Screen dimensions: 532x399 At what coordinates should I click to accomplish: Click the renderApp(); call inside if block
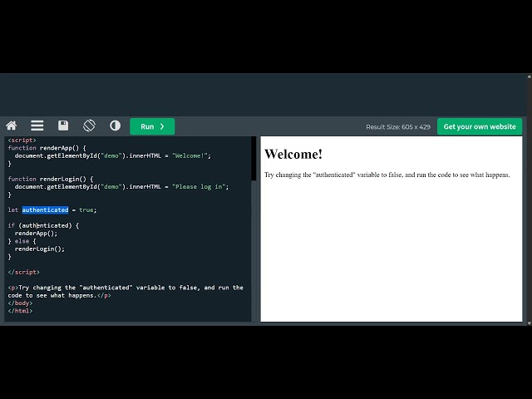point(36,234)
